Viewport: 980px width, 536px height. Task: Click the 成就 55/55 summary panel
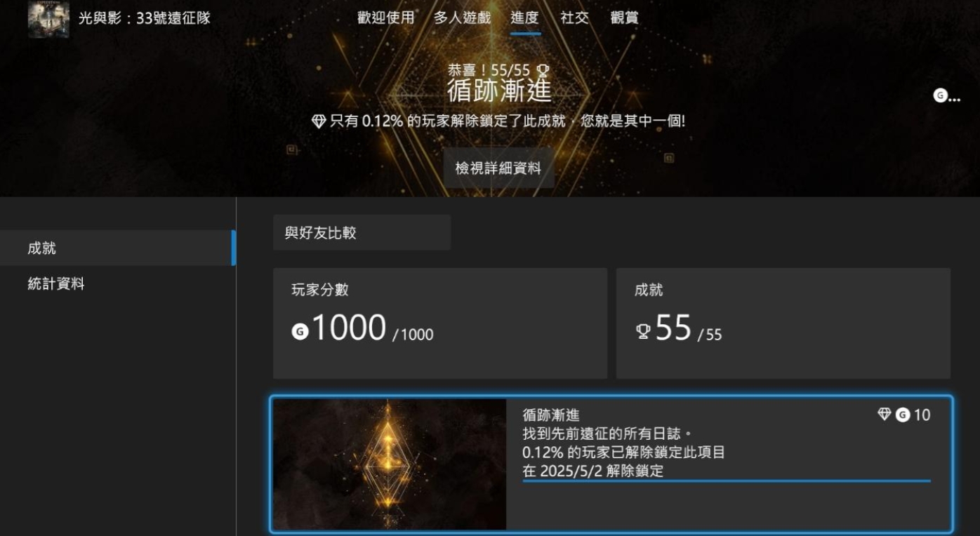point(783,323)
